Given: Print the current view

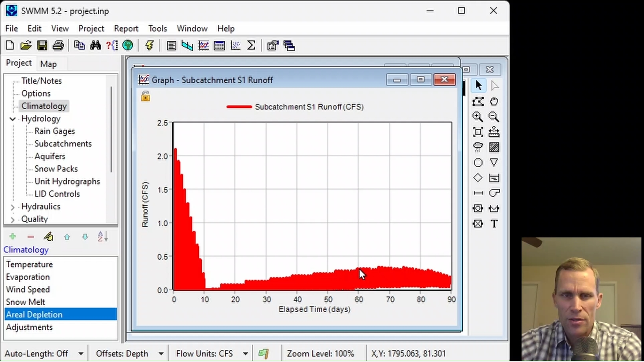Looking at the screenshot, I should tap(58, 45).
